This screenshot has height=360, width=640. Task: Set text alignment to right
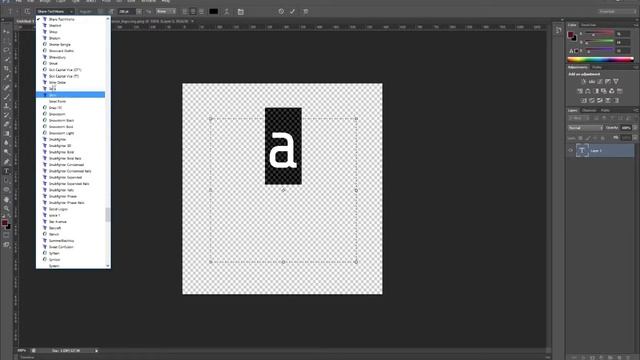(201, 12)
